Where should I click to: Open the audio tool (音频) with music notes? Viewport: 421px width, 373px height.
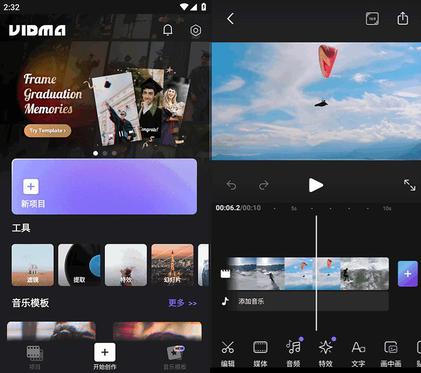point(293,354)
